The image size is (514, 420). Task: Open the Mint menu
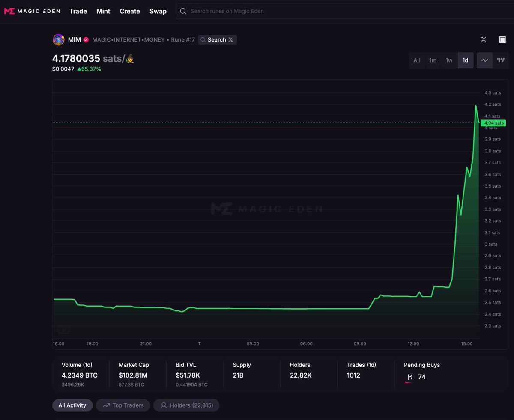tap(103, 11)
